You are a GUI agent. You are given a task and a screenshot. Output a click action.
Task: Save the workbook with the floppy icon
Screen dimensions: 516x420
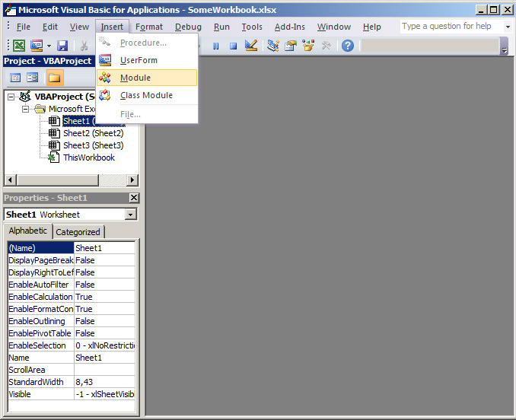tap(62, 46)
